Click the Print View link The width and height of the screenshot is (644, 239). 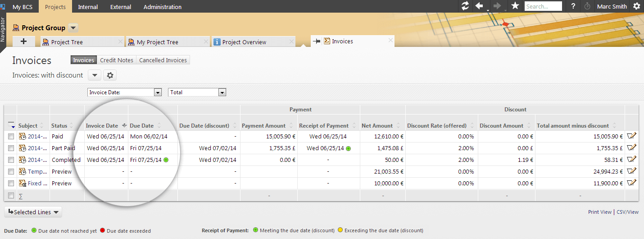[x=599, y=212]
